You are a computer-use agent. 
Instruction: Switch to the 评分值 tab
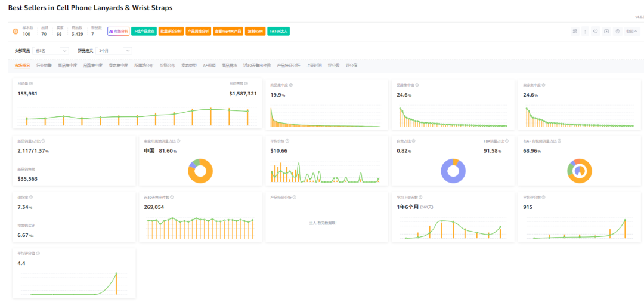(351, 65)
